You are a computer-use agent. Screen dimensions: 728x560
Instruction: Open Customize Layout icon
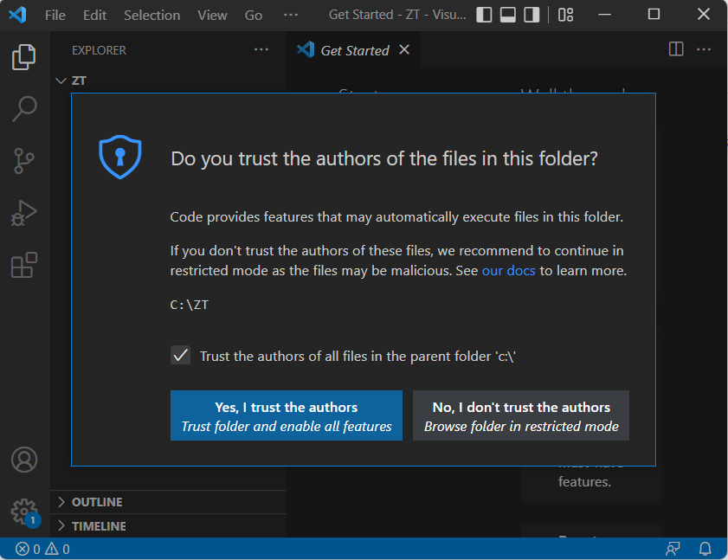(x=565, y=15)
